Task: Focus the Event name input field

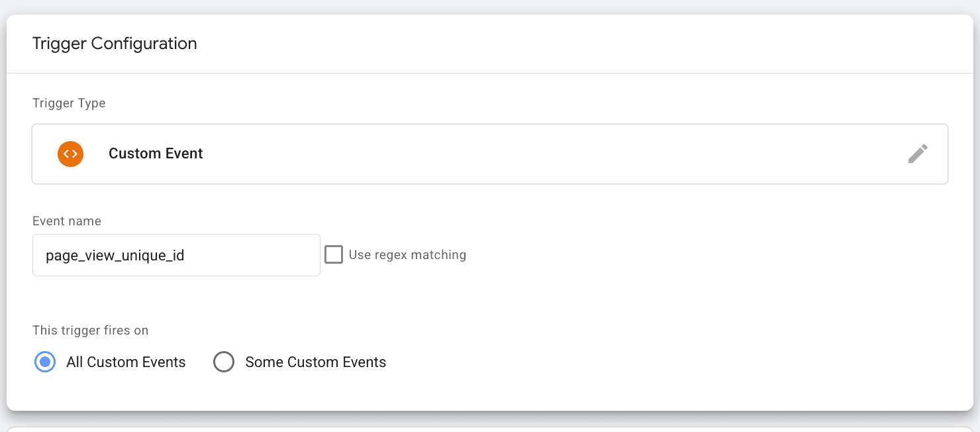Action: tap(175, 255)
